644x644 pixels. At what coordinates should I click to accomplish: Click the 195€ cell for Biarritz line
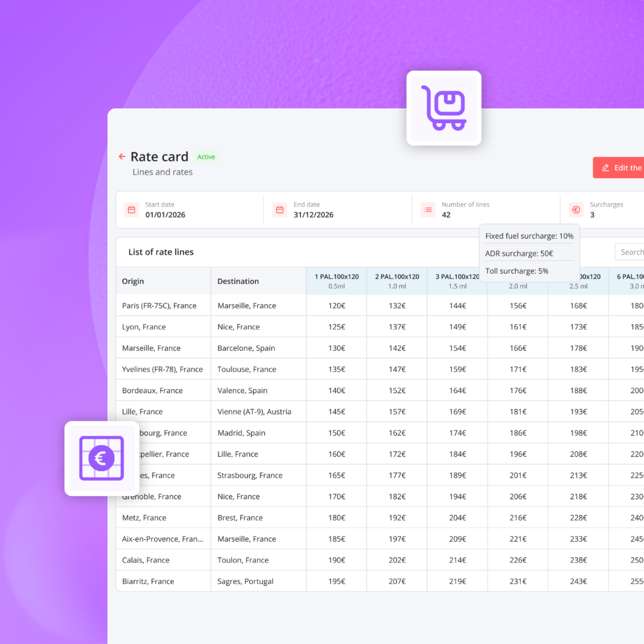[x=337, y=581]
